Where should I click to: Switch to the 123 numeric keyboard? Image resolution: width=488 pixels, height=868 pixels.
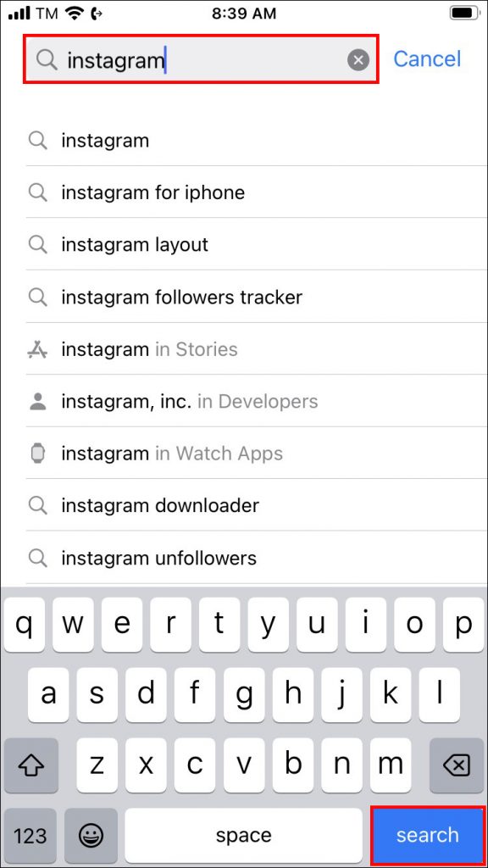(30, 835)
